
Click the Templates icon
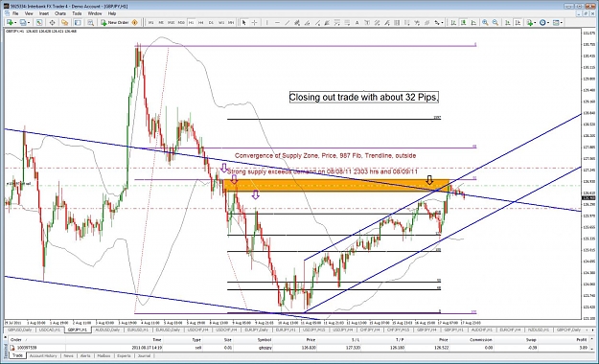[556, 23]
